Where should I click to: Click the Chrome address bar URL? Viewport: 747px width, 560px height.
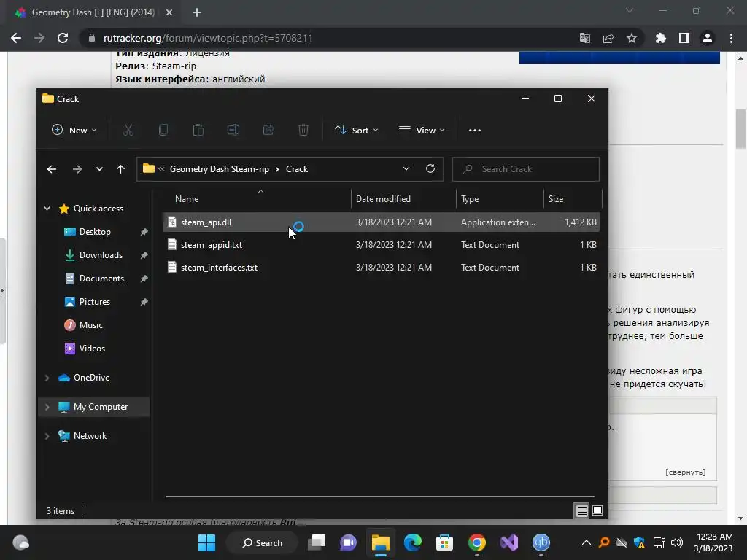[208, 38]
